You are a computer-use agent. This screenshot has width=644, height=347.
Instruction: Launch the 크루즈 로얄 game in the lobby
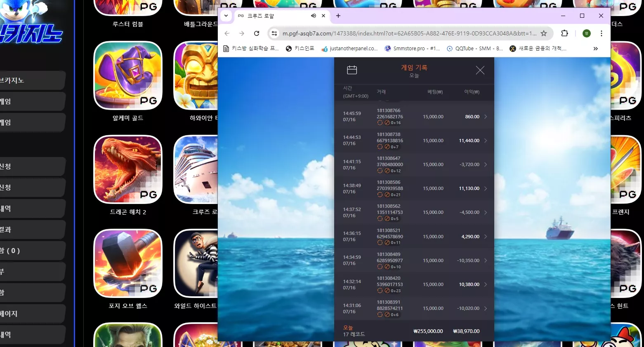click(196, 169)
